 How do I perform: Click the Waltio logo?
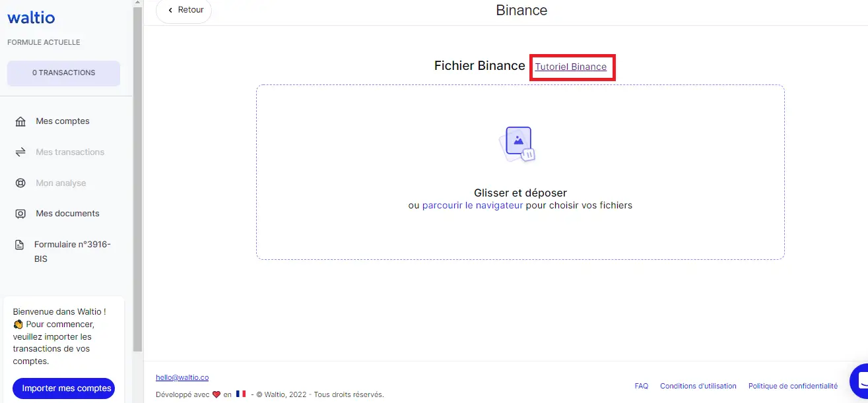[31, 18]
